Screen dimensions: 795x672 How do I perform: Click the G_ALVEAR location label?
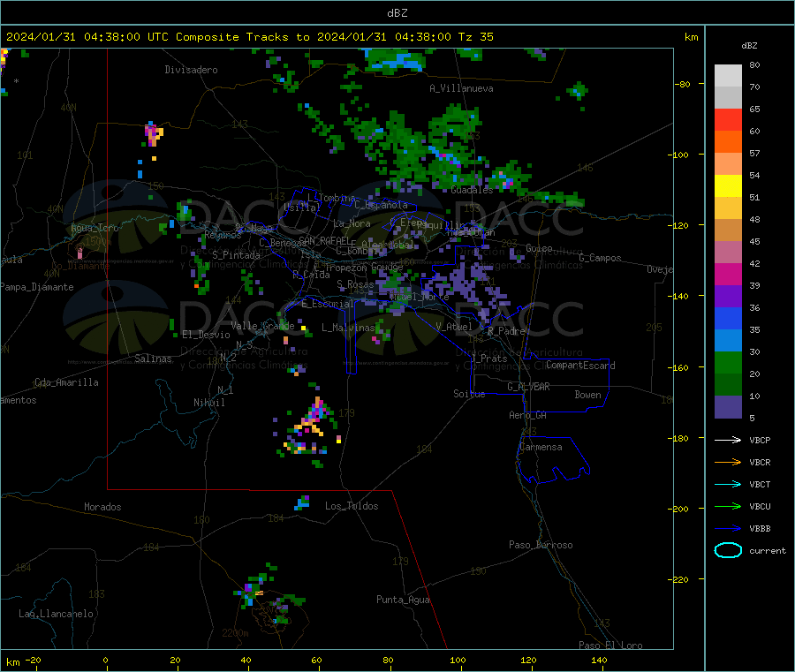pyautogui.click(x=528, y=387)
